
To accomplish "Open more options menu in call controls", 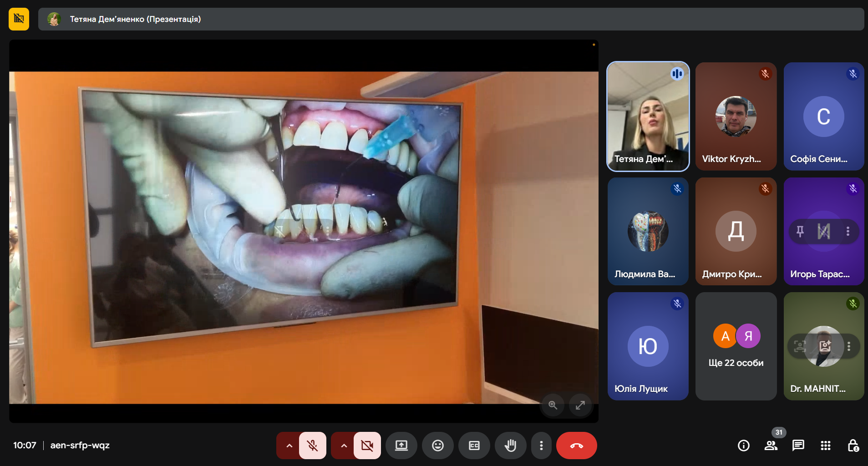I will pyautogui.click(x=541, y=446).
